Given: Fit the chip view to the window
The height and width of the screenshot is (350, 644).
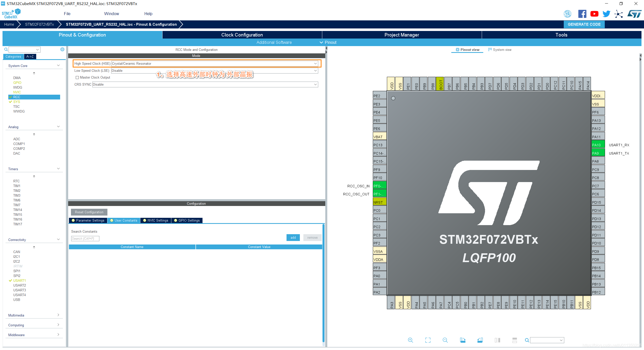Looking at the screenshot, I should point(428,340).
